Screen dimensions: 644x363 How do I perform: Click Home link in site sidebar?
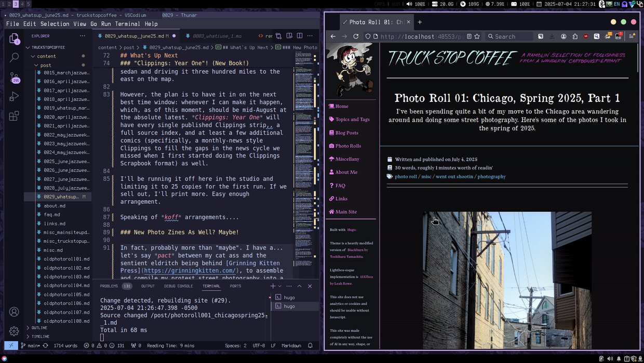tap(339, 106)
